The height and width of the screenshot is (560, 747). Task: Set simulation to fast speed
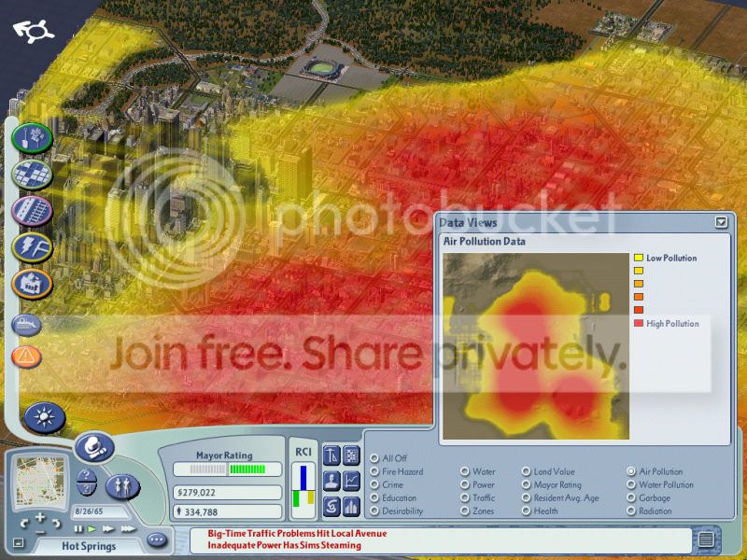tap(108, 528)
